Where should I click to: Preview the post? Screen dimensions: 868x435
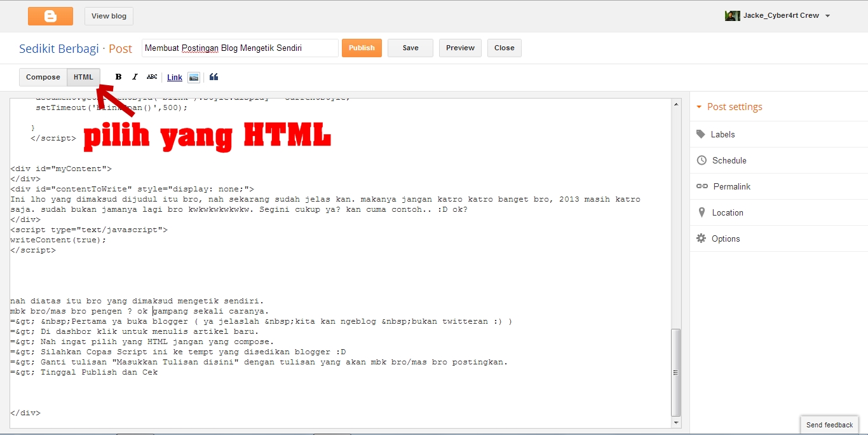[460, 48]
